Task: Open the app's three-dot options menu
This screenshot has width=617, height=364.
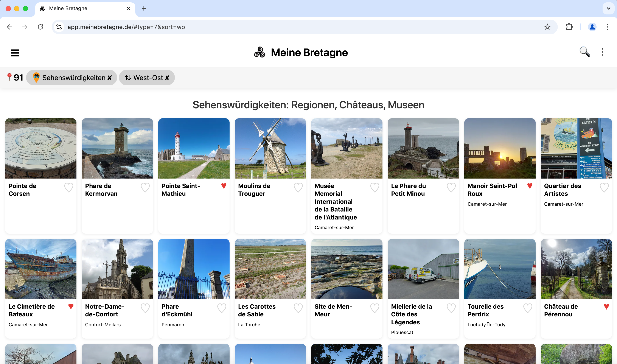Action: (x=602, y=52)
